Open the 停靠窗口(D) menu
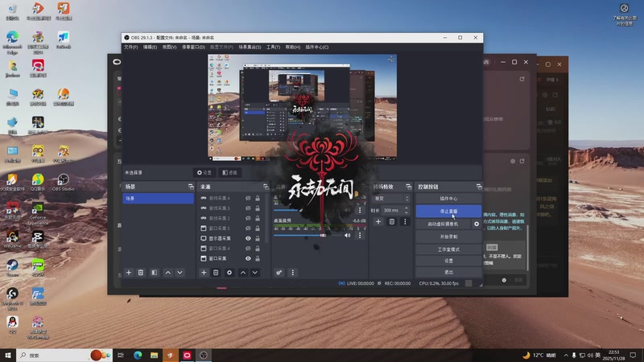The image size is (644, 362). click(x=193, y=47)
